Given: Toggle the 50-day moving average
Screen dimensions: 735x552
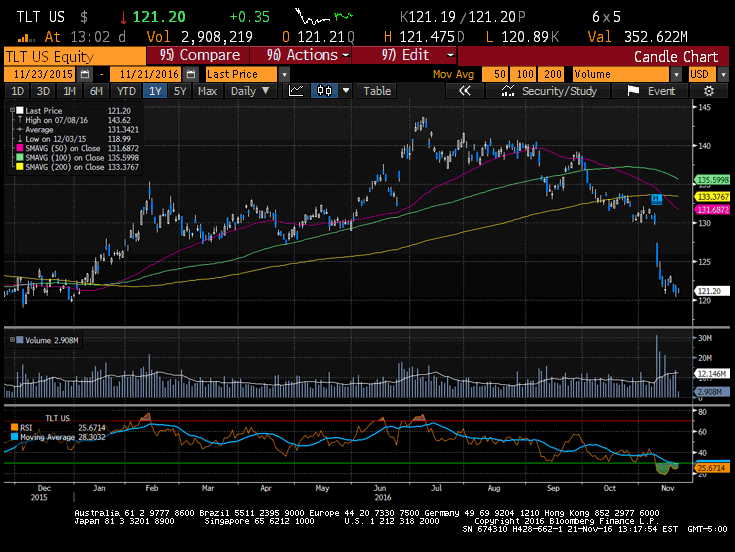Looking at the screenshot, I should (x=495, y=74).
